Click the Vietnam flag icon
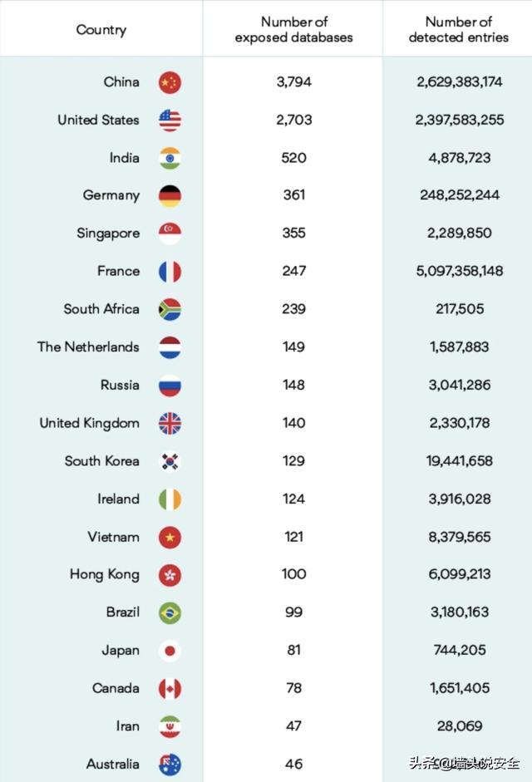The width and height of the screenshot is (532, 782). tap(170, 537)
